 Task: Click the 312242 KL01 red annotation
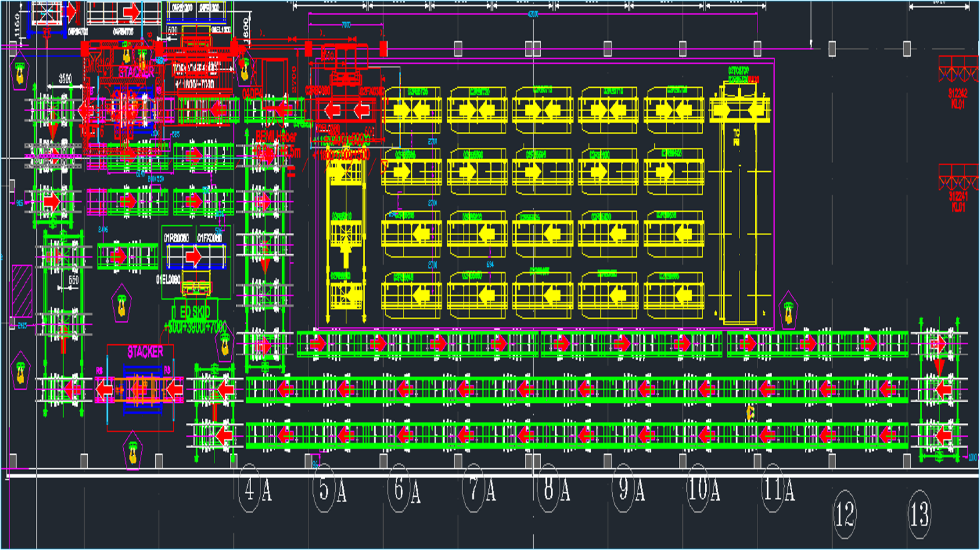(957, 99)
